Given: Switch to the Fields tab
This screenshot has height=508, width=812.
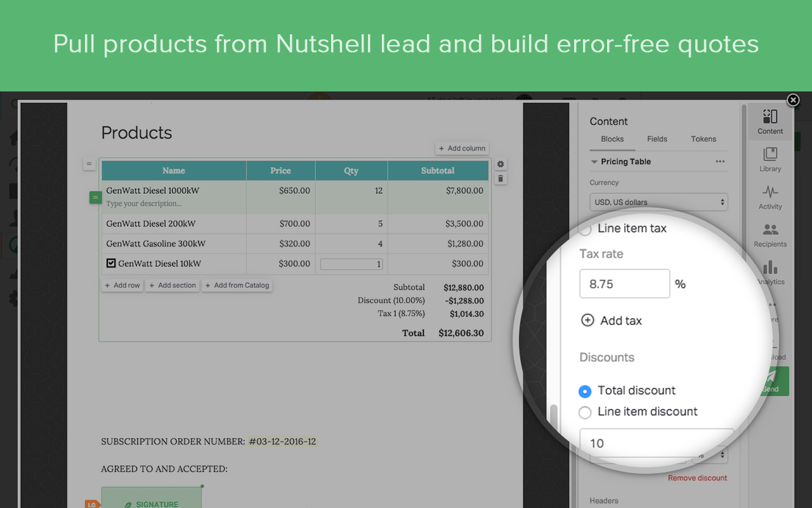Looking at the screenshot, I should (x=657, y=139).
